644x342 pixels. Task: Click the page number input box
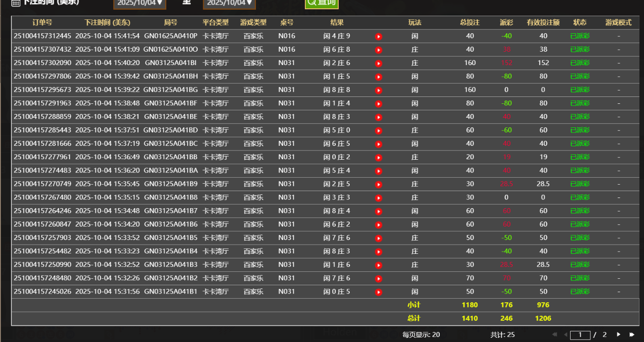click(580, 335)
